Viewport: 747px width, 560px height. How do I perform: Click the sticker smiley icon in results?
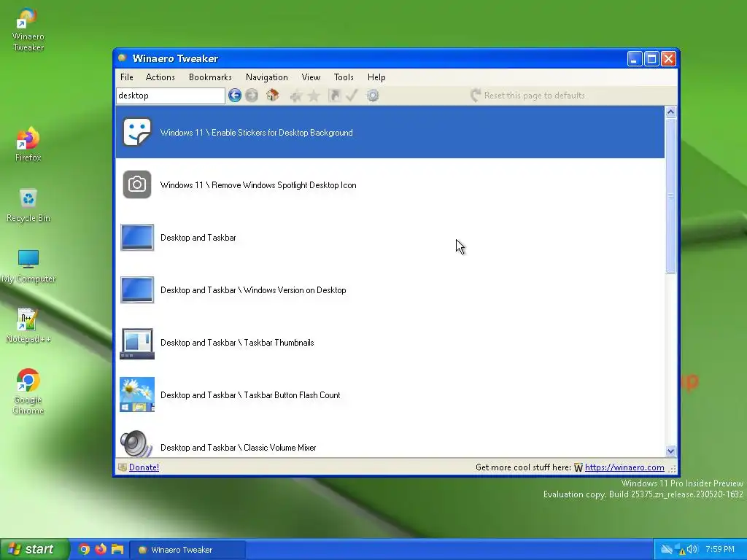coord(137,132)
